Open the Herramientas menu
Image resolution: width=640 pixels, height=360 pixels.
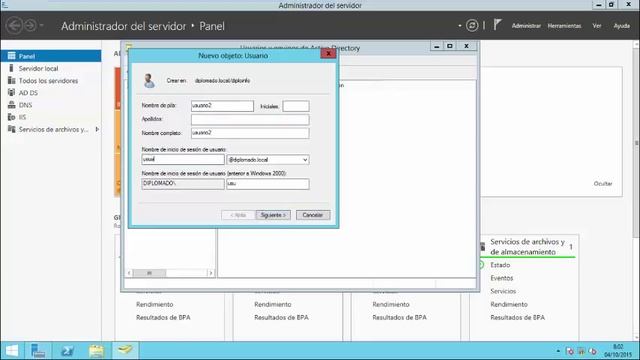tap(564, 26)
